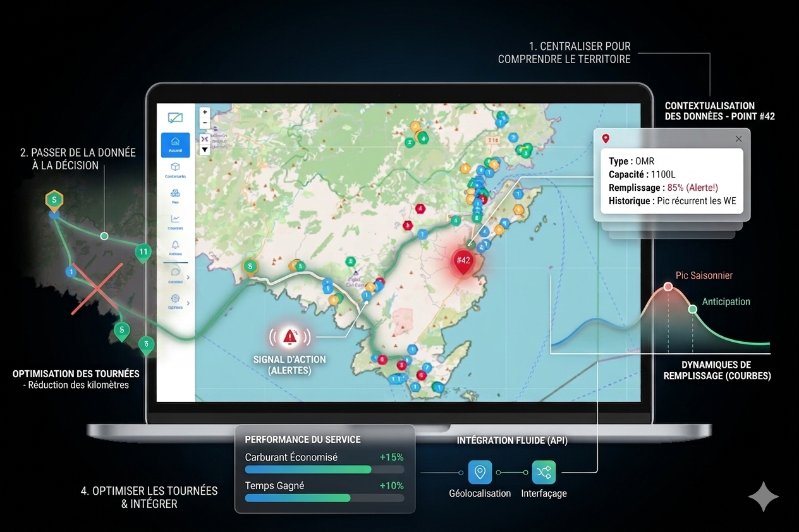Expand the speech bubble sidebar item chevron
The width and height of the screenshot is (799, 532).
tap(188, 276)
